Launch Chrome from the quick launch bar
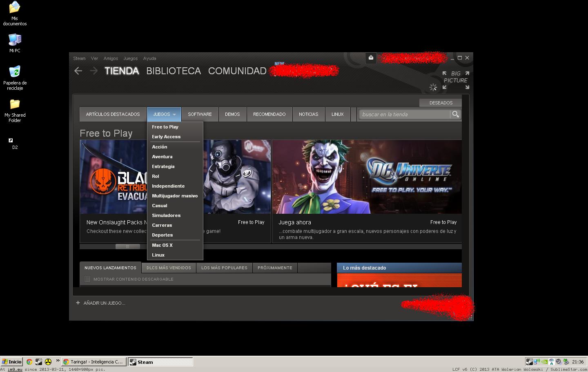 29,362
